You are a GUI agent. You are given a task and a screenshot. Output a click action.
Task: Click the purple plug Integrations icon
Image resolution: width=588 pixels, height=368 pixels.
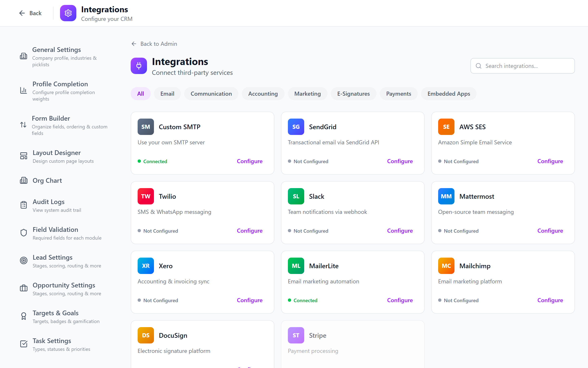tap(139, 66)
